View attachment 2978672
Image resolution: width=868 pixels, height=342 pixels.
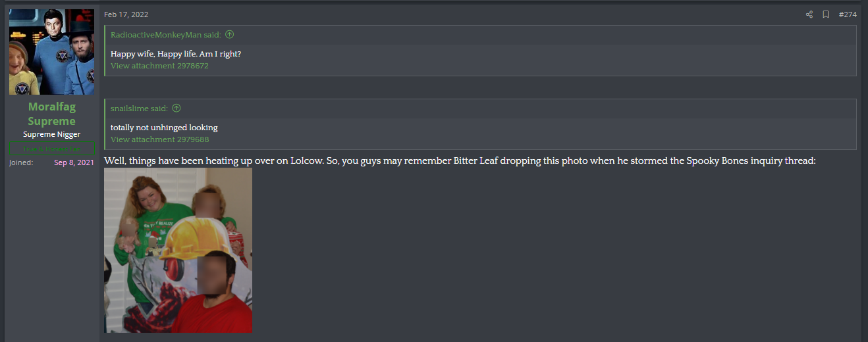[159, 66]
